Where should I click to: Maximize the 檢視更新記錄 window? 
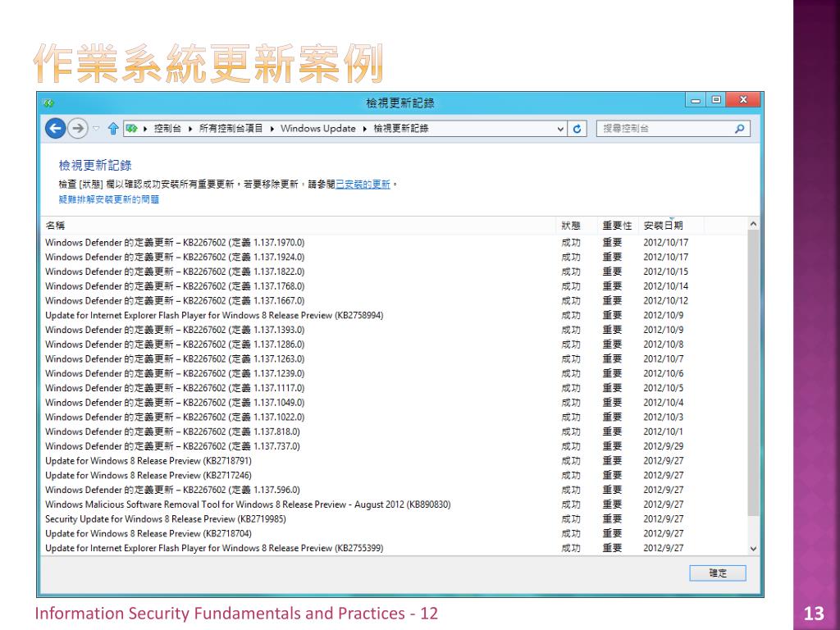click(716, 100)
